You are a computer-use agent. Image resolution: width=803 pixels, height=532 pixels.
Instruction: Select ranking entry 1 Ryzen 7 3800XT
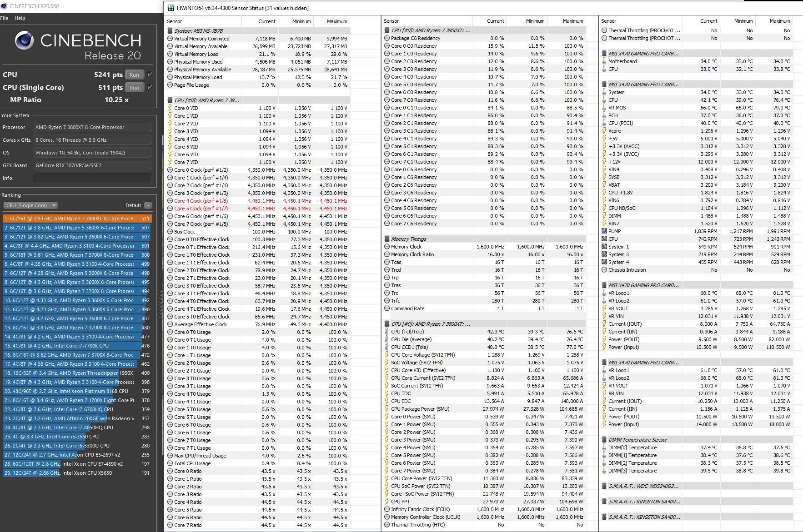click(77, 219)
